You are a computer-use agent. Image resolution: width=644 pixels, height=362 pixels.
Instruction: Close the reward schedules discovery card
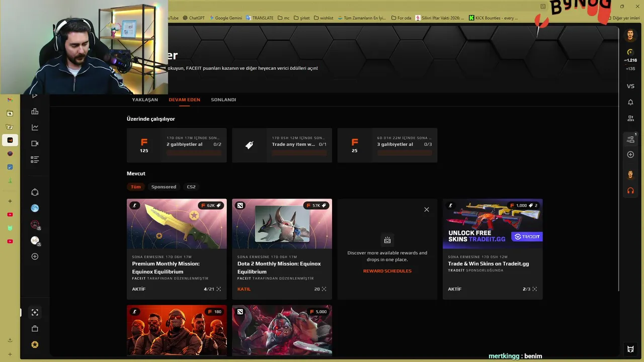point(427,209)
